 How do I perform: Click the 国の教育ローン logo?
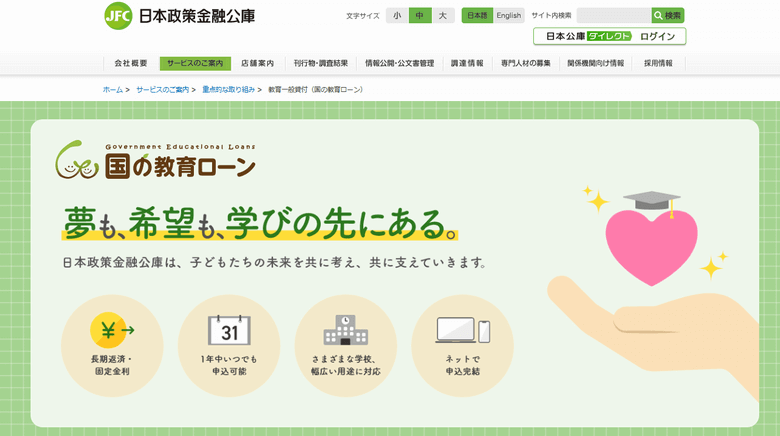pos(155,160)
